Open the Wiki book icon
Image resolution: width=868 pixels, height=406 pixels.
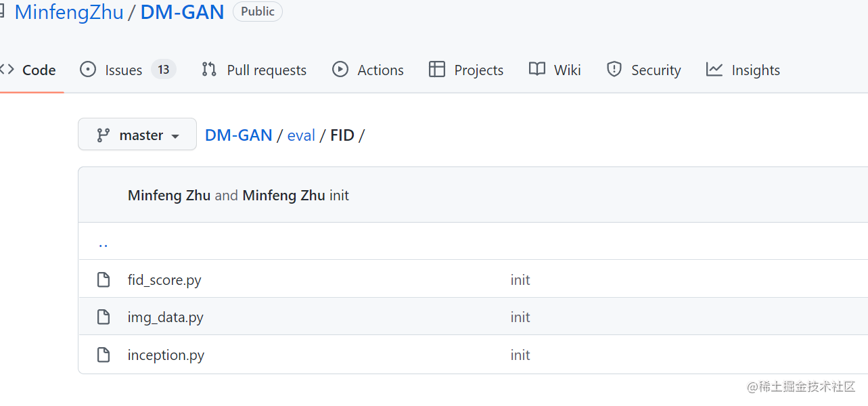(536, 70)
